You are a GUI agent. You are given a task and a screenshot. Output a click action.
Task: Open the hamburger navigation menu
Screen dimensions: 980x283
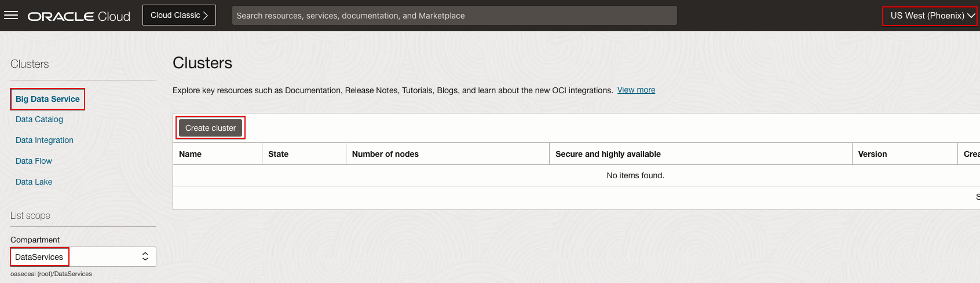(x=11, y=16)
